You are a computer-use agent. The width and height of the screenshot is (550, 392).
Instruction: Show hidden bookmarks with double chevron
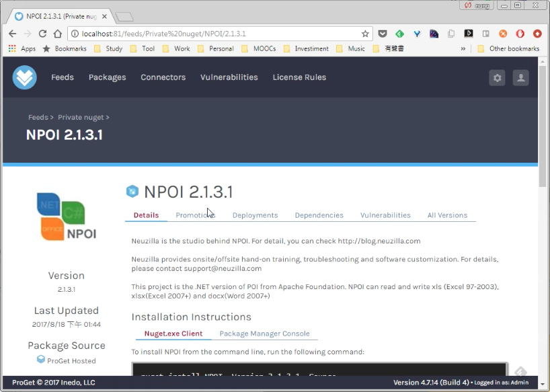click(x=463, y=48)
